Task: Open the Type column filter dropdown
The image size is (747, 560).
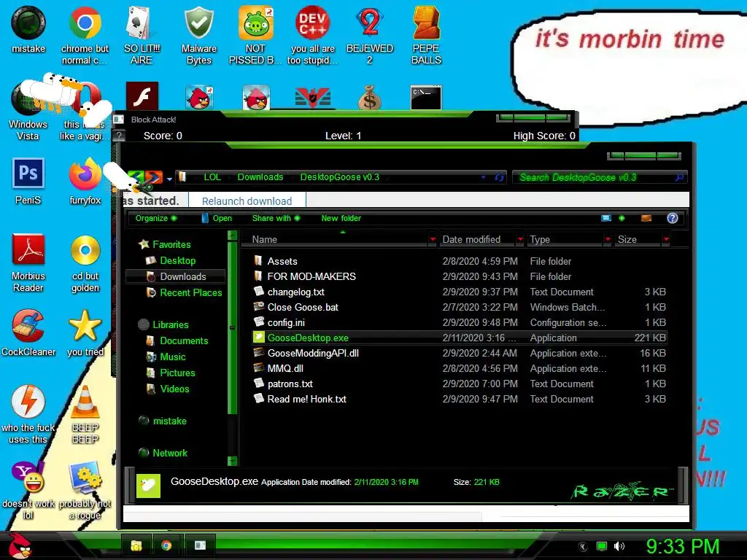Action: click(x=608, y=239)
